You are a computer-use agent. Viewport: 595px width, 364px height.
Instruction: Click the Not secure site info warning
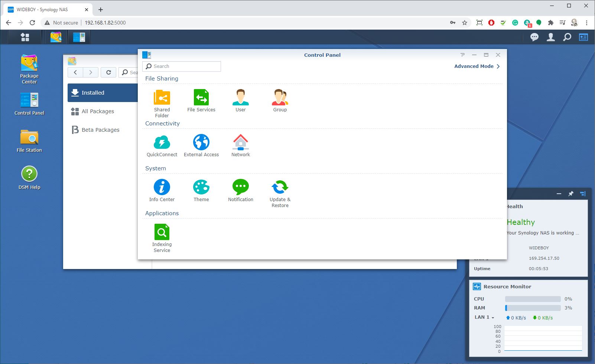(x=61, y=23)
